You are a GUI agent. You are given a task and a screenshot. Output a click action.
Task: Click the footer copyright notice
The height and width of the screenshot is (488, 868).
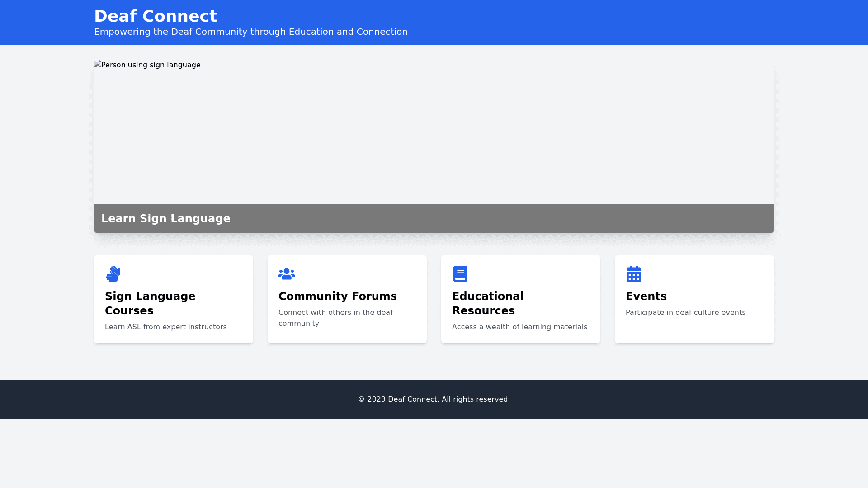pos(434,399)
